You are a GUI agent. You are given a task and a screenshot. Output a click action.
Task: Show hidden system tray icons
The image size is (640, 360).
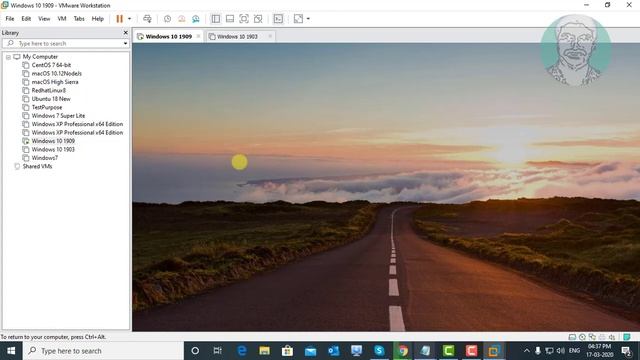(x=527, y=351)
